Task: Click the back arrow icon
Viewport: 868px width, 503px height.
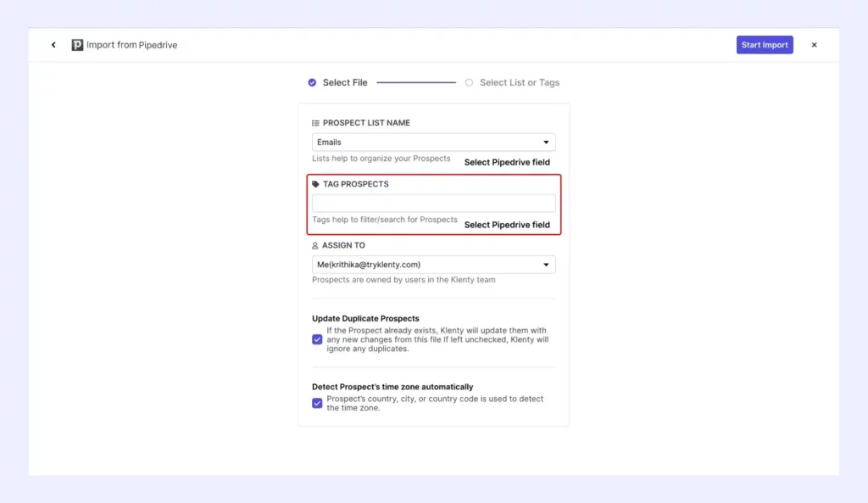Action: (x=53, y=45)
